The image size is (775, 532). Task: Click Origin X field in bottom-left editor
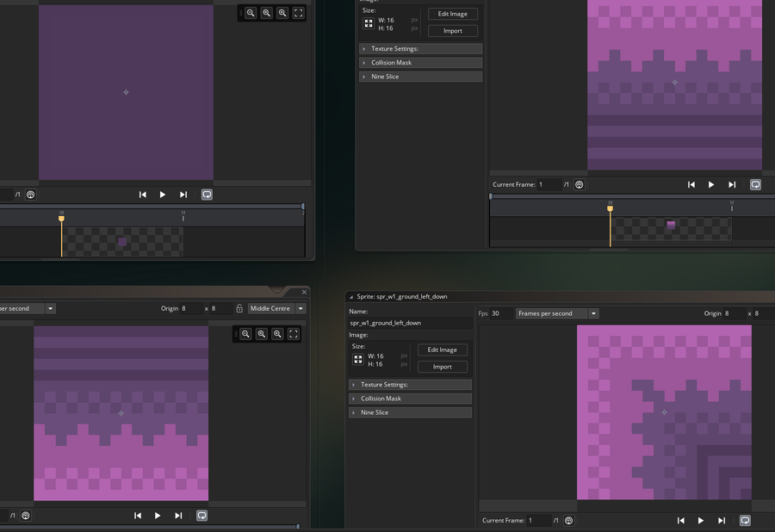pyautogui.click(x=191, y=308)
